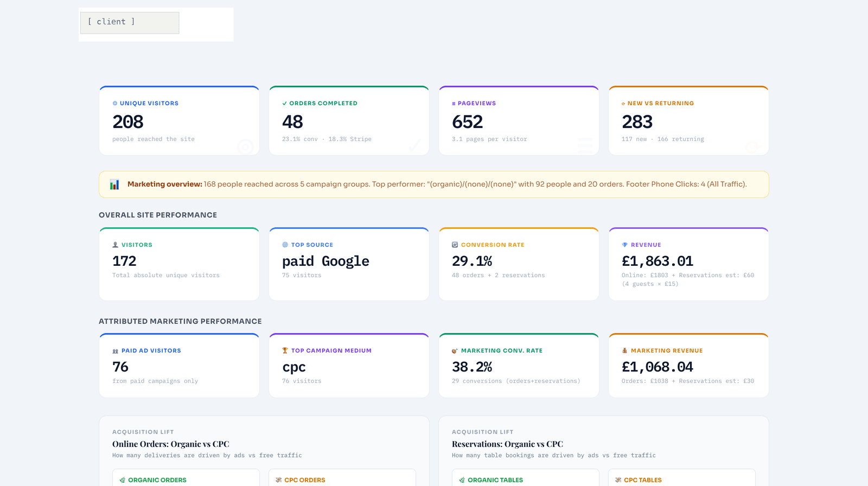
Task: Click the 76 paid ad visitors value
Action: (x=120, y=367)
